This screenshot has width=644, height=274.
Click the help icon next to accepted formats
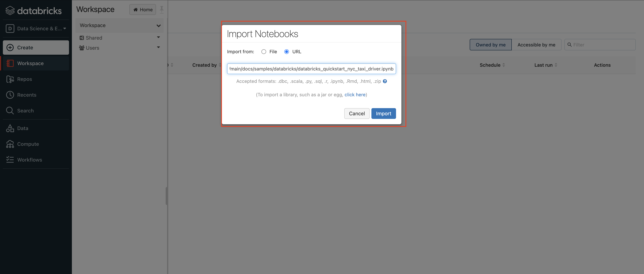point(385,81)
